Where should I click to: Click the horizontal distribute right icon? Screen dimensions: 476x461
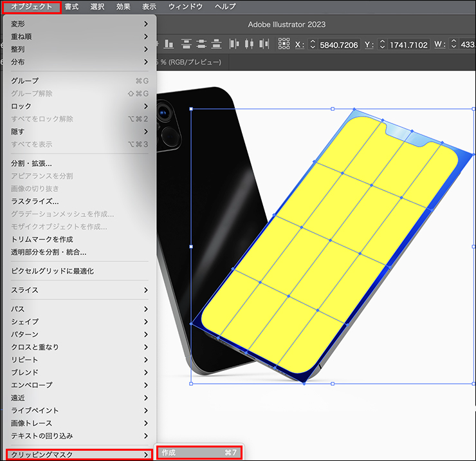click(x=262, y=44)
